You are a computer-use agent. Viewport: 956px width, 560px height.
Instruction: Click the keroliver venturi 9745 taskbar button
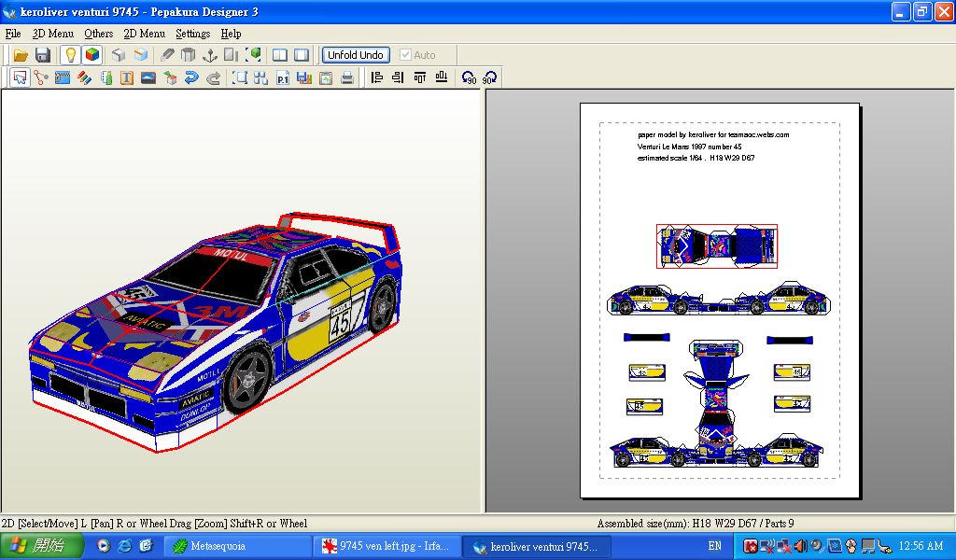pyautogui.click(x=537, y=546)
